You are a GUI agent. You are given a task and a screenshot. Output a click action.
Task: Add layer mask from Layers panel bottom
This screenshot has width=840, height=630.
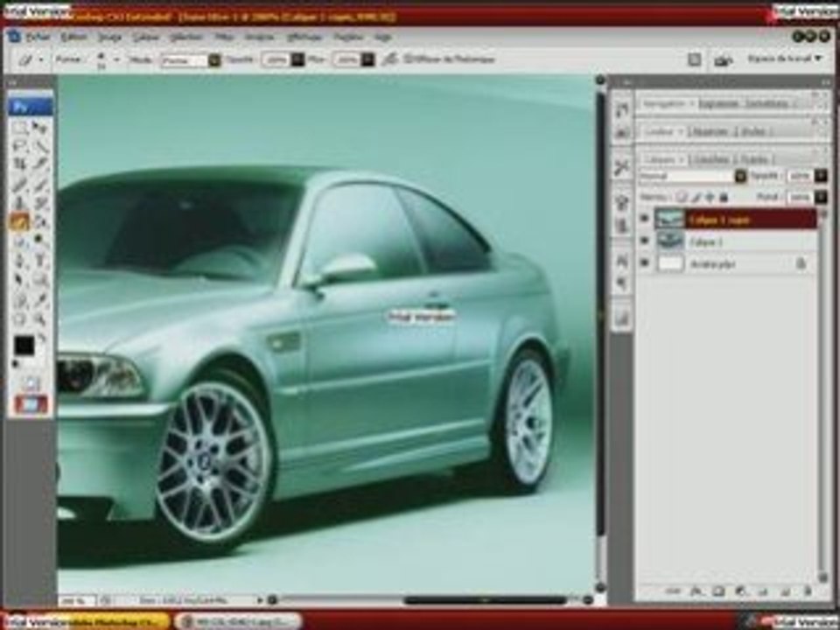click(x=718, y=591)
